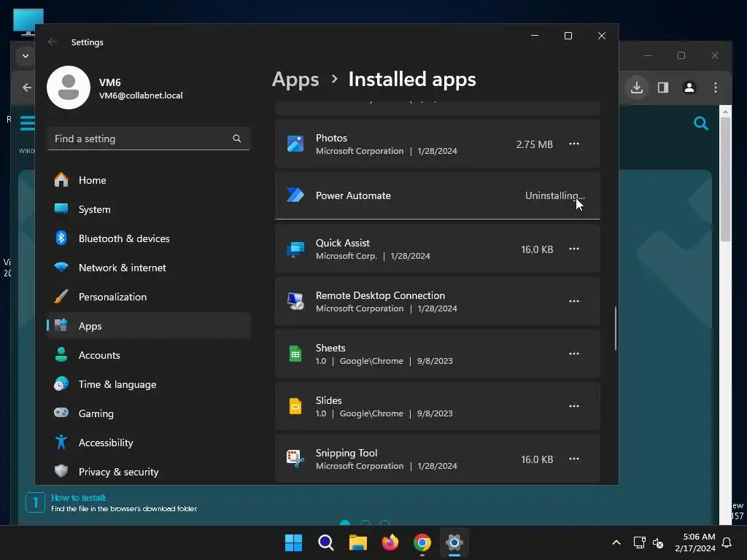The width and height of the screenshot is (747, 560).
Task: Switch to Chrome in the taskbar
Action: (x=422, y=542)
